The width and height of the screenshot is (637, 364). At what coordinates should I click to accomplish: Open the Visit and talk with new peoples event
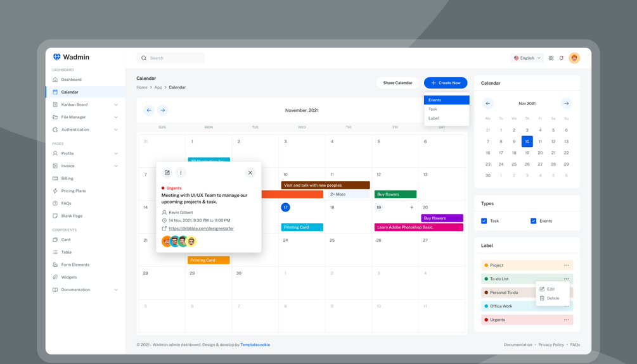[325, 185]
